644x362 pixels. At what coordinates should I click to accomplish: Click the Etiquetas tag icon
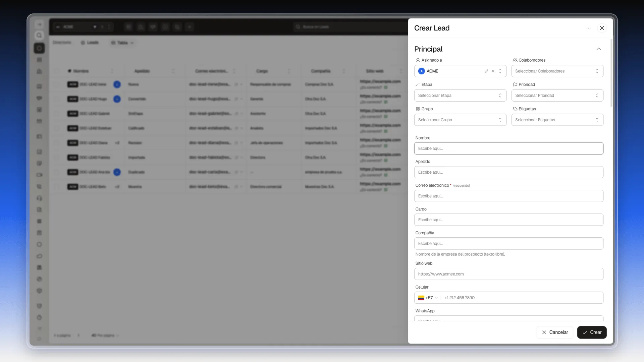[515, 109]
